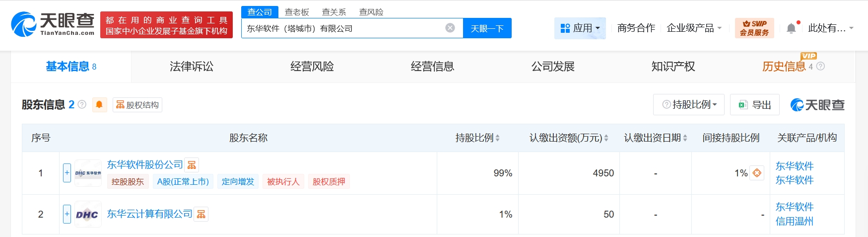
Task: Export shareholder data with 导出 button
Action: [x=755, y=105]
